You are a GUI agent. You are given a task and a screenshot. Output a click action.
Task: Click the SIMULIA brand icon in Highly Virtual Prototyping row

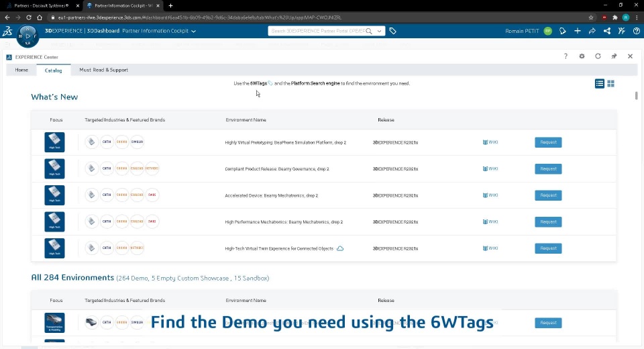click(137, 142)
